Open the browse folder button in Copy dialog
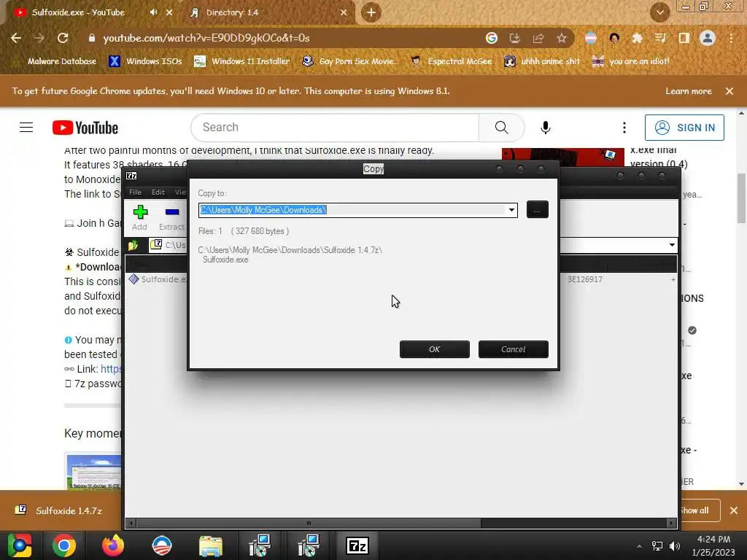The width and height of the screenshot is (747, 560). coord(537,209)
